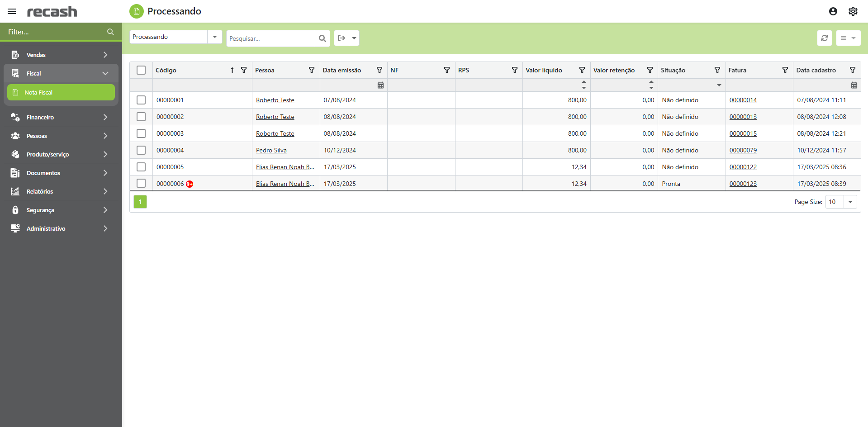The image size is (868, 427).
Task: Select the checkbox for row 00000004
Action: click(141, 150)
